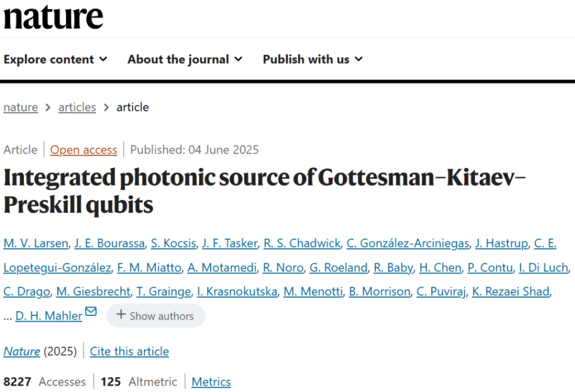This screenshot has height=392, width=575.
Task: Show all authors with the plus button
Action: click(x=155, y=316)
